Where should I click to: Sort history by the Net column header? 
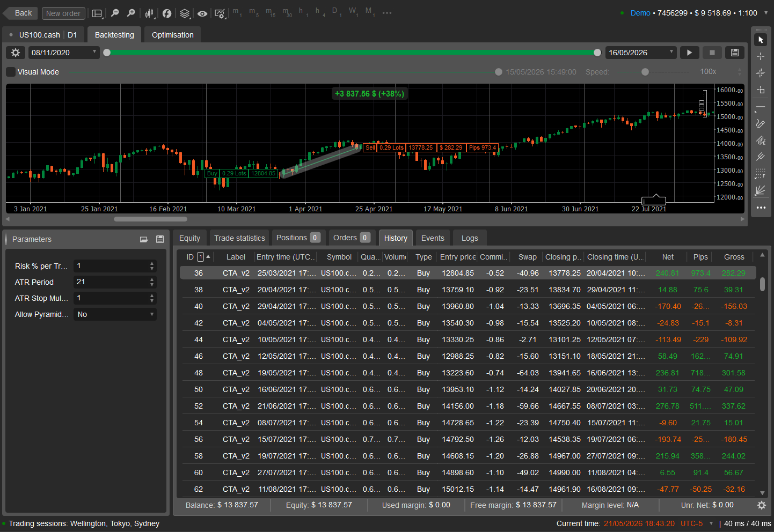668,257
